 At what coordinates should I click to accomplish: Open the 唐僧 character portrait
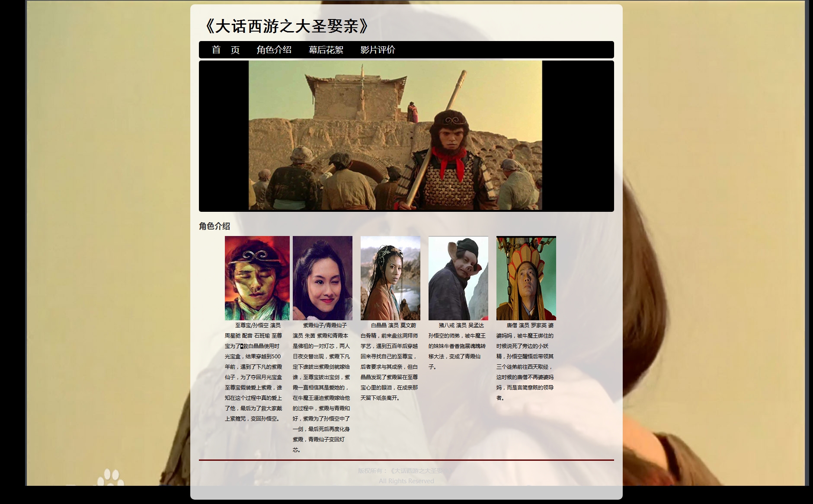coord(526,278)
